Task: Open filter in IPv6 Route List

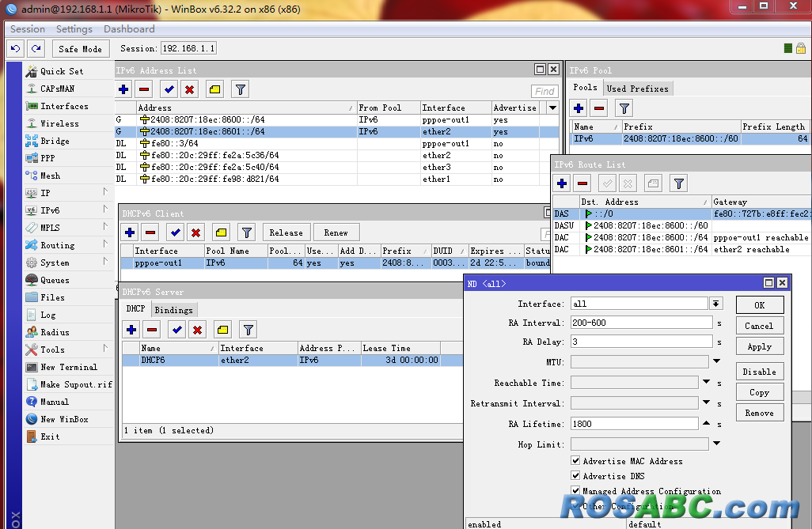Action: tap(679, 183)
